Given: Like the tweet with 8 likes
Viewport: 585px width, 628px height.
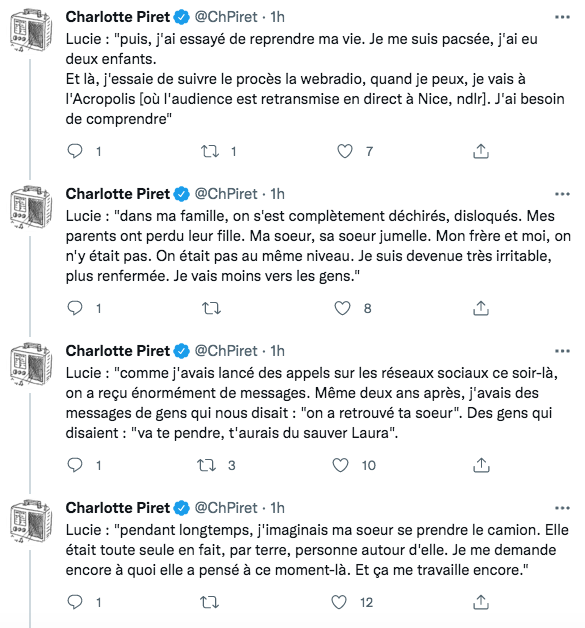Looking at the screenshot, I should 342,308.
